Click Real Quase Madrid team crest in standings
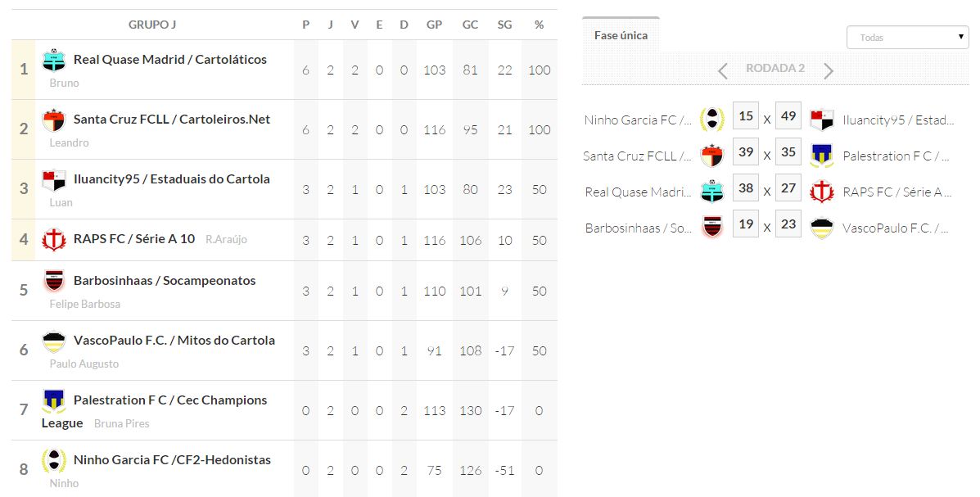 (54, 60)
